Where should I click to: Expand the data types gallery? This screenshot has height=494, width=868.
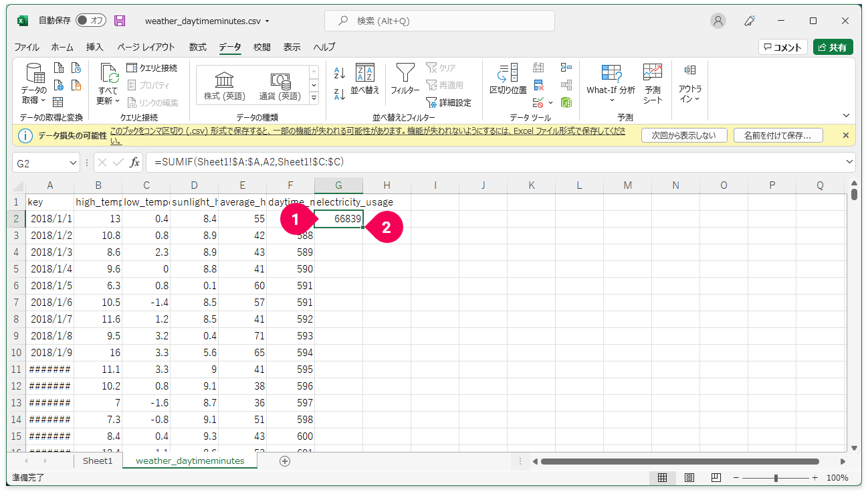point(314,98)
